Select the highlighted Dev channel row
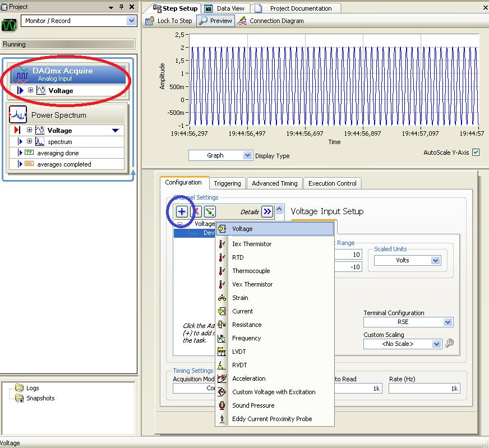Screen dimensions: 489x448 195,233
